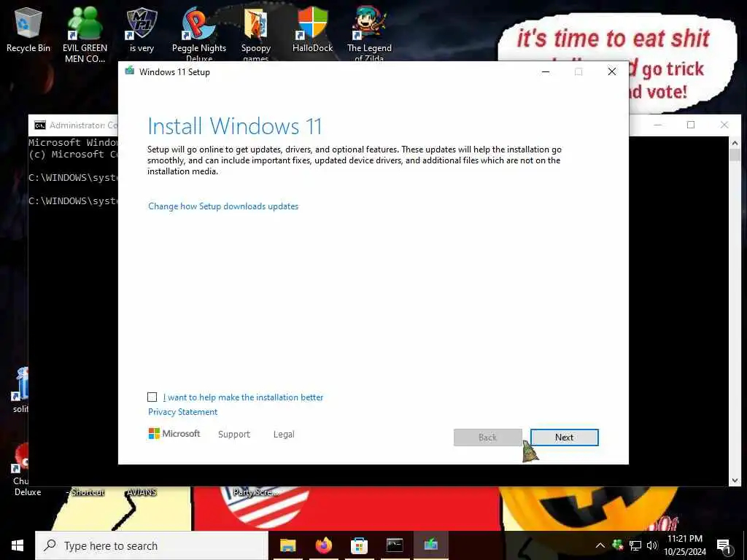This screenshot has height=560, width=747.
Task: Click the Command Prompt scrollbar up arrow
Action: coord(734,142)
